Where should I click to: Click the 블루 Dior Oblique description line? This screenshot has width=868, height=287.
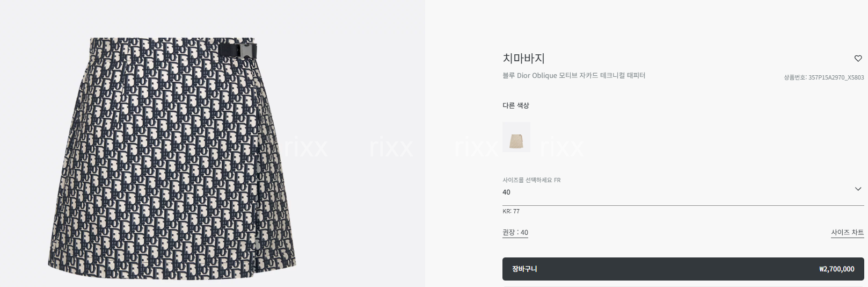point(574,76)
